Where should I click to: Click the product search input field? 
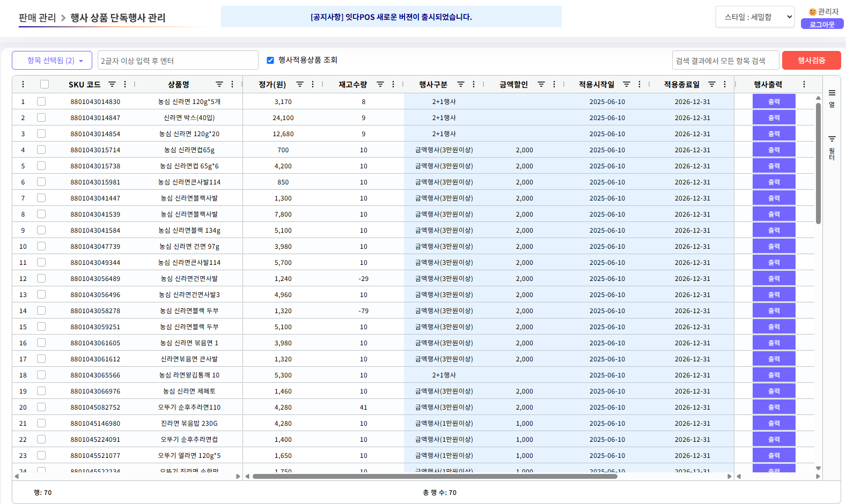tap(178, 61)
